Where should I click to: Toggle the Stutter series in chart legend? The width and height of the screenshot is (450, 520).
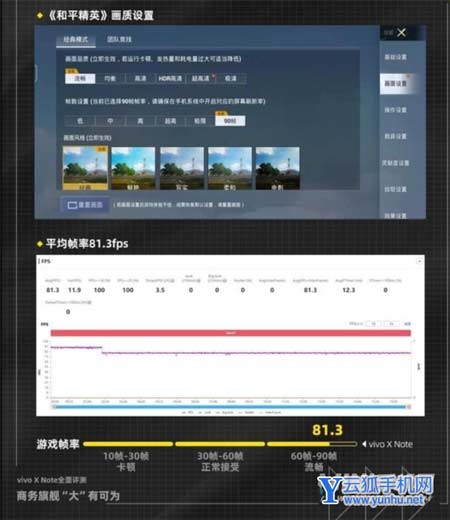pos(246,413)
